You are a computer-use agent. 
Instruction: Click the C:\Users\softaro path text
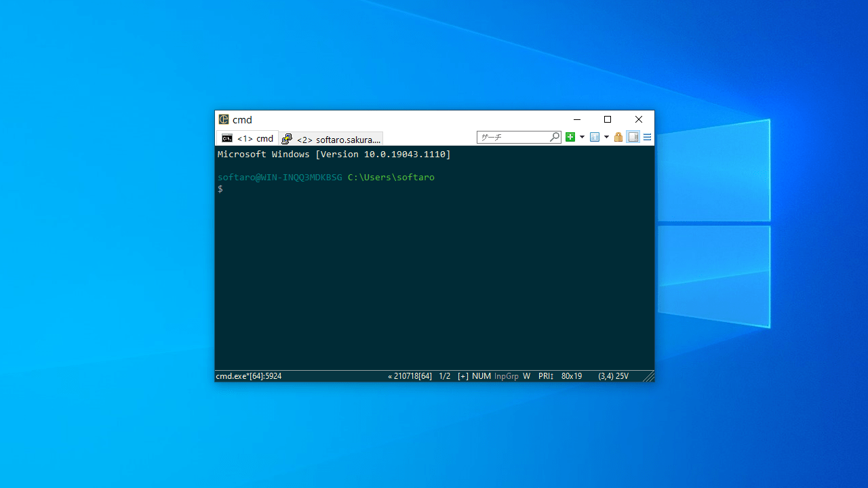(x=391, y=178)
